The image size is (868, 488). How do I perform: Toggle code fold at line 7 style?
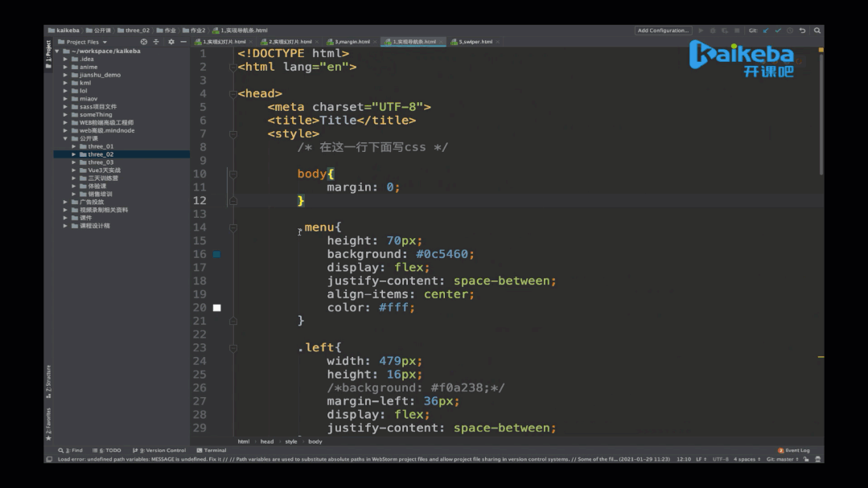pyautogui.click(x=233, y=134)
